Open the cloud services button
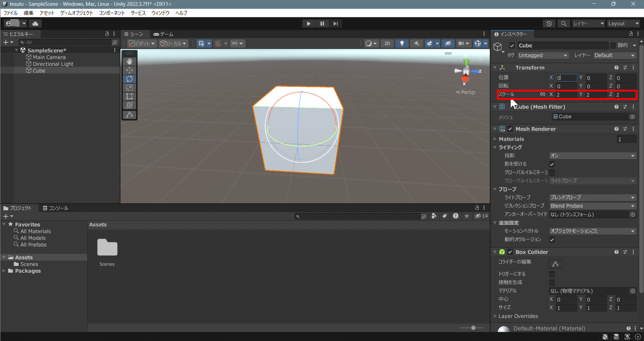 pyautogui.click(x=35, y=23)
